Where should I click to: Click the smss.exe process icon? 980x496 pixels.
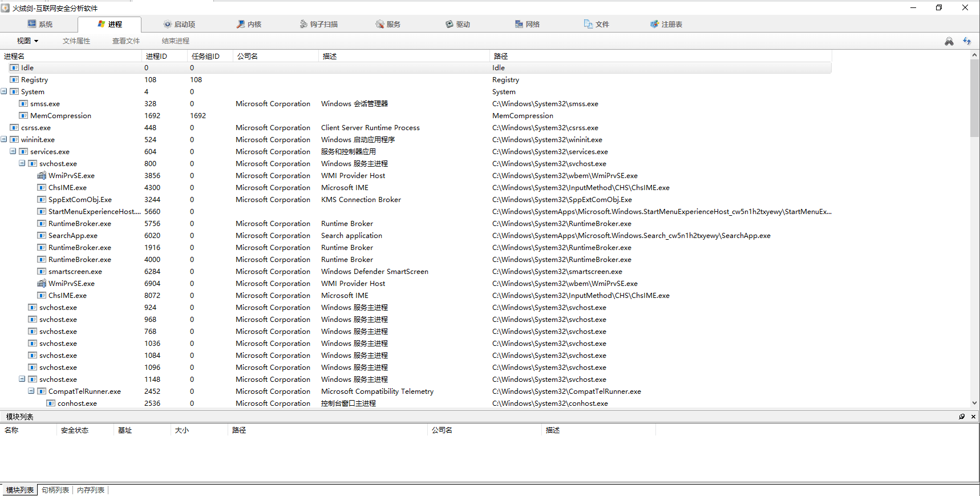coord(23,103)
